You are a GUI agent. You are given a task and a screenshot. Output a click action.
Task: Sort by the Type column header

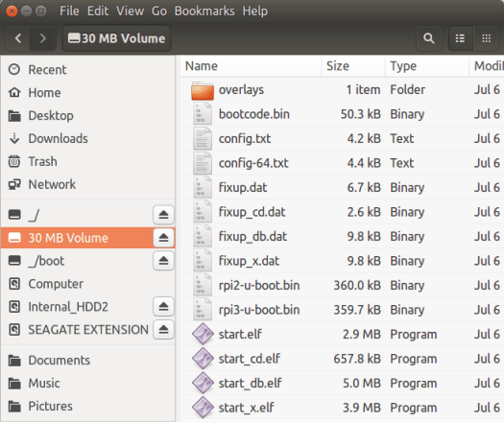[x=427, y=66]
